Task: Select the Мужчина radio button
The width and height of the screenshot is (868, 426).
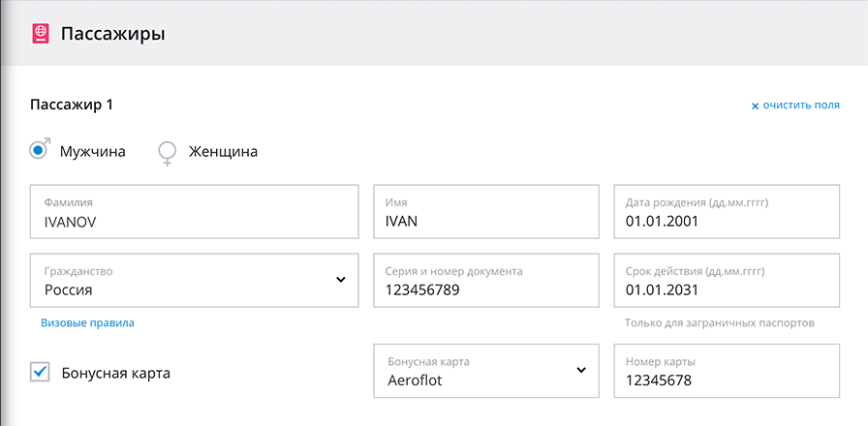Action: coord(40,150)
